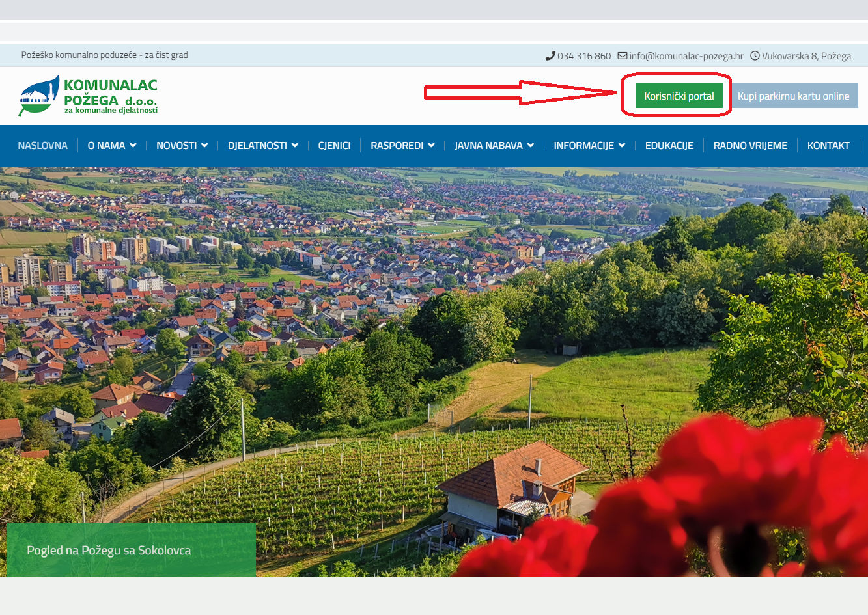Image resolution: width=868 pixels, height=615 pixels.
Task: Click the clock icon beside Vukovarska 8
Action: pyautogui.click(x=755, y=56)
